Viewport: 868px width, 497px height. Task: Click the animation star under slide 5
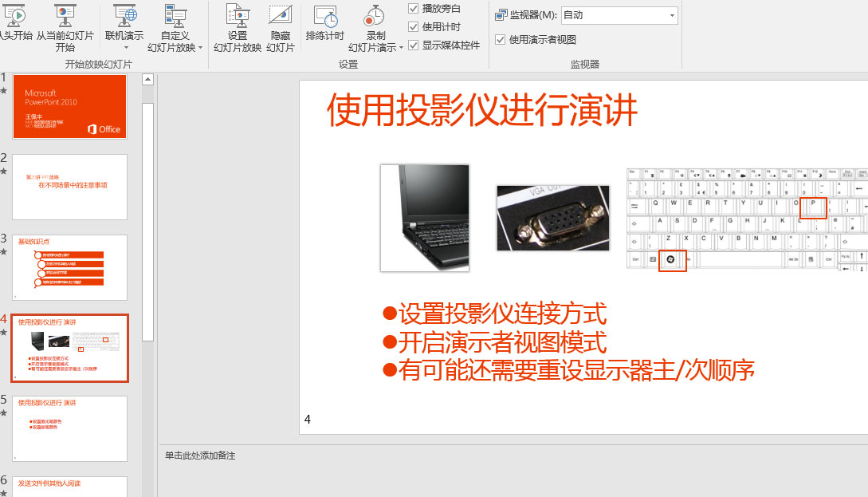click(x=4, y=412)
